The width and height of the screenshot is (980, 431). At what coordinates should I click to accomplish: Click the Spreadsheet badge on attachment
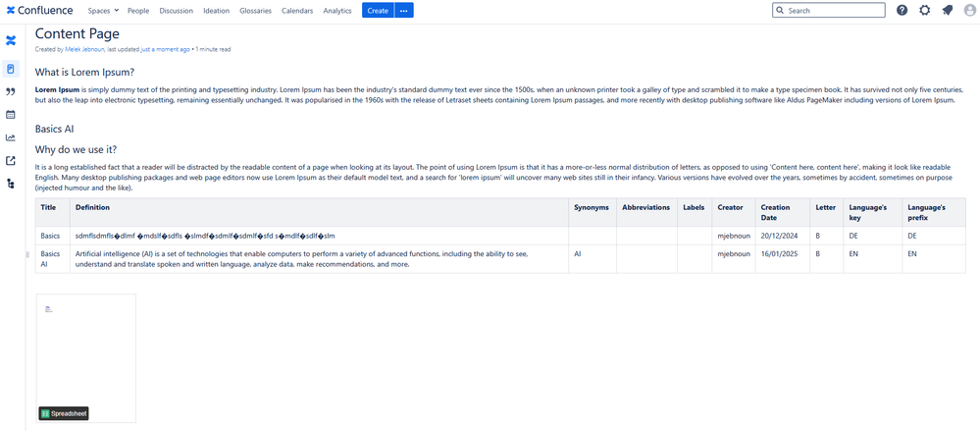pos(64,413)
